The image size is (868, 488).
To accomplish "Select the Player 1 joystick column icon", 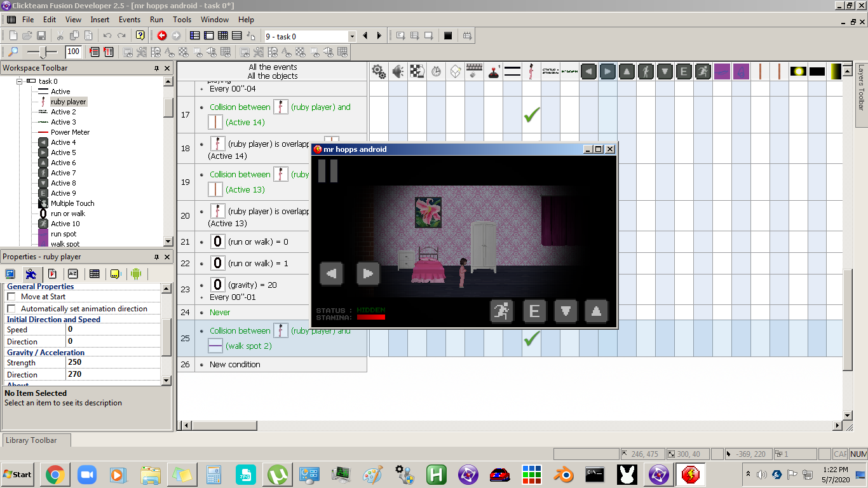I will 493,71.
